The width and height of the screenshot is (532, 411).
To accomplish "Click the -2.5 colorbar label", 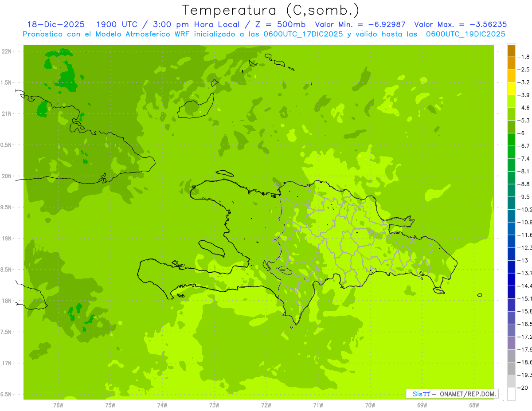I will [x=524, y=70].
